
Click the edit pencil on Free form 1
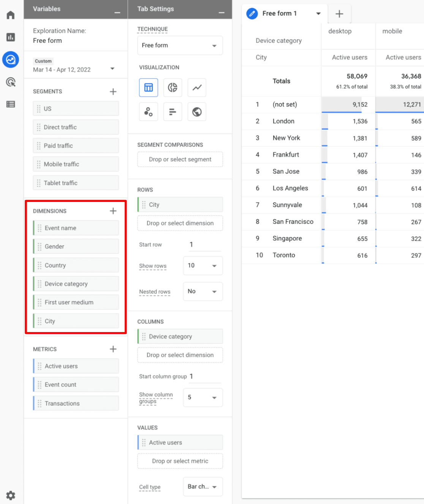coord(252,13)
